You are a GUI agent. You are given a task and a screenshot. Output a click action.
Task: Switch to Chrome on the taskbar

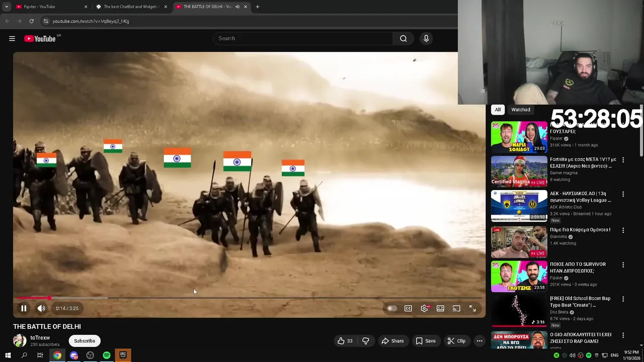point(57,355)
